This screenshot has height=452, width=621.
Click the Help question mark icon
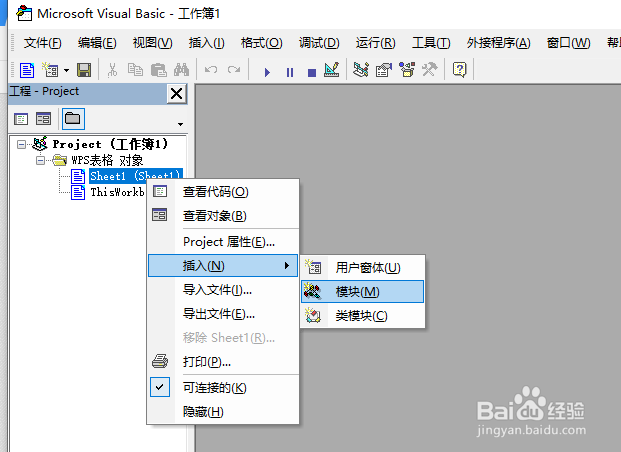pos(459,70)
